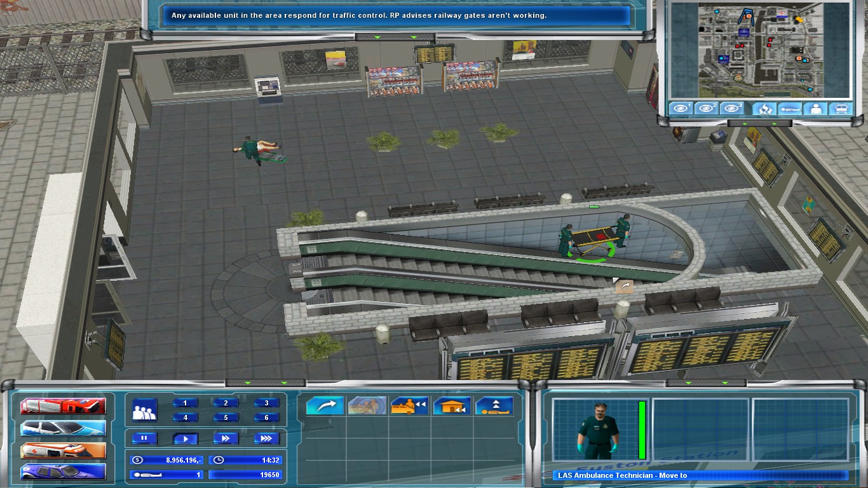This screenshot has height=488, width=868.
Task: Pause the game
Action: coord(144,438)
